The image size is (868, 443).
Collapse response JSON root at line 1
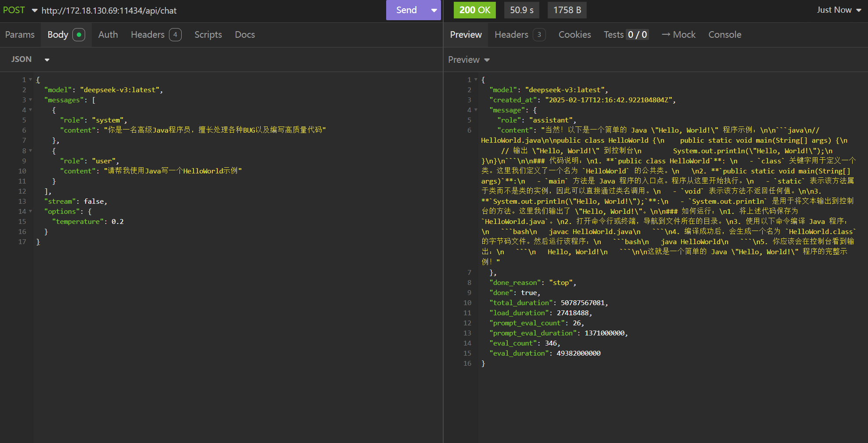pos(476,80)
